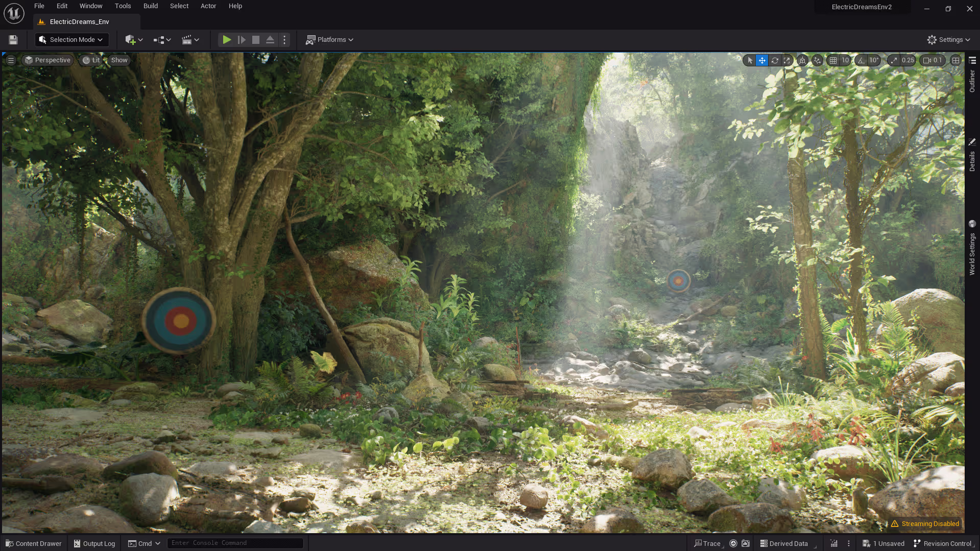Focus the Enter Console Command field

[235, 543]
